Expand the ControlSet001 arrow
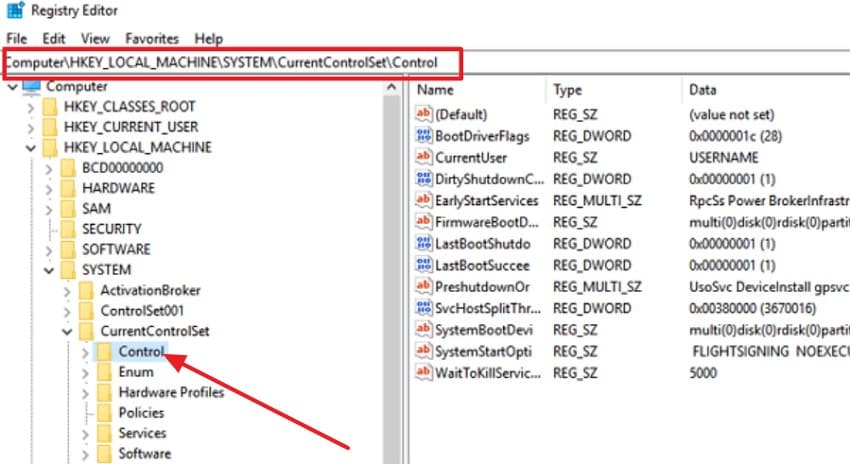 tap(67, 312)
